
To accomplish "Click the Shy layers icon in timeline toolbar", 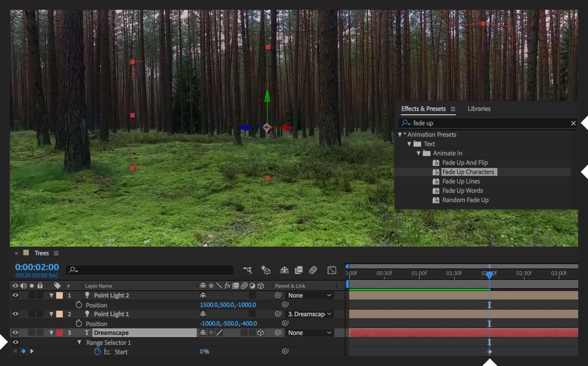I will 284,270.
